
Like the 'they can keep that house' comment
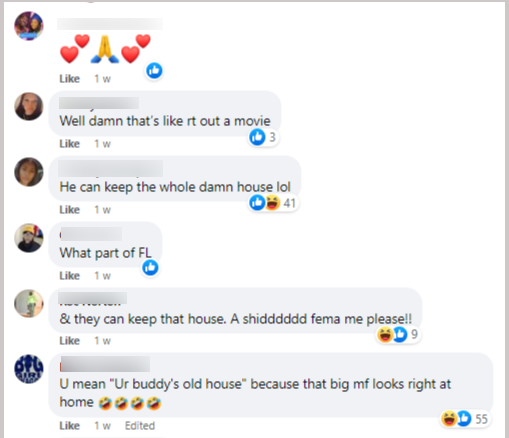(69, 341)
